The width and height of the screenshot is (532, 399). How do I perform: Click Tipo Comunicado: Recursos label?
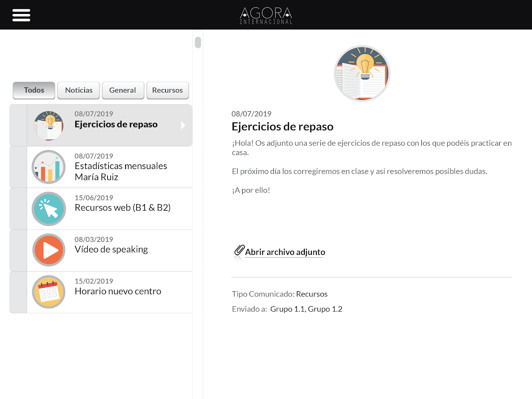[x=280, y=294]
